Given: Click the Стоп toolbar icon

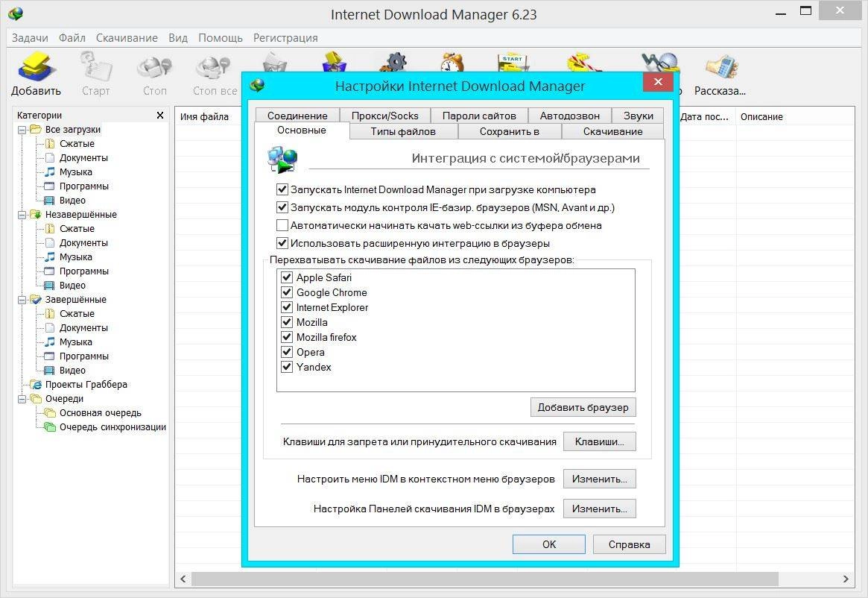Looking at the screenshot, I should (x=154, y=68).
